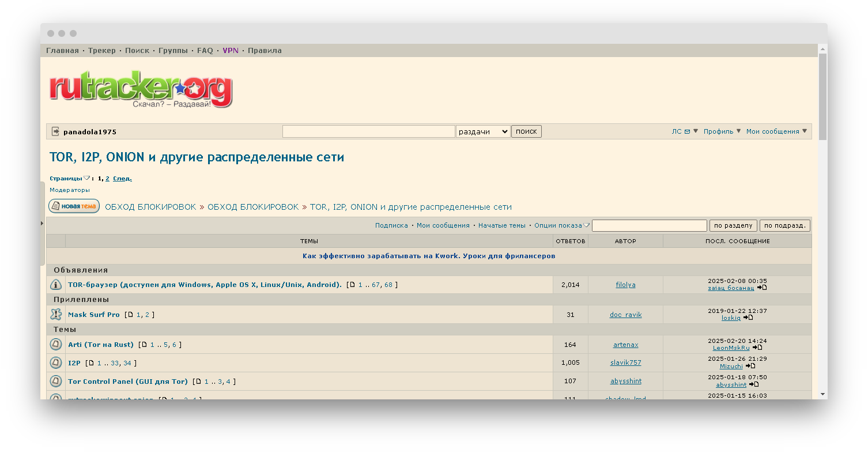This screenshot has height=457, width=868.
Task: Open Трекер in top menu
Action: (x=102, y=51)
